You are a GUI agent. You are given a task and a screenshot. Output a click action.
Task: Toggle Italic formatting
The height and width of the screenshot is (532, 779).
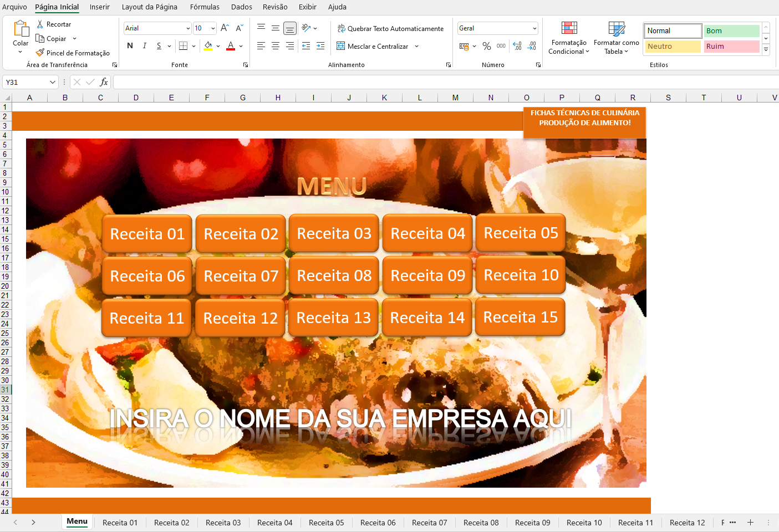coord(145,46)
